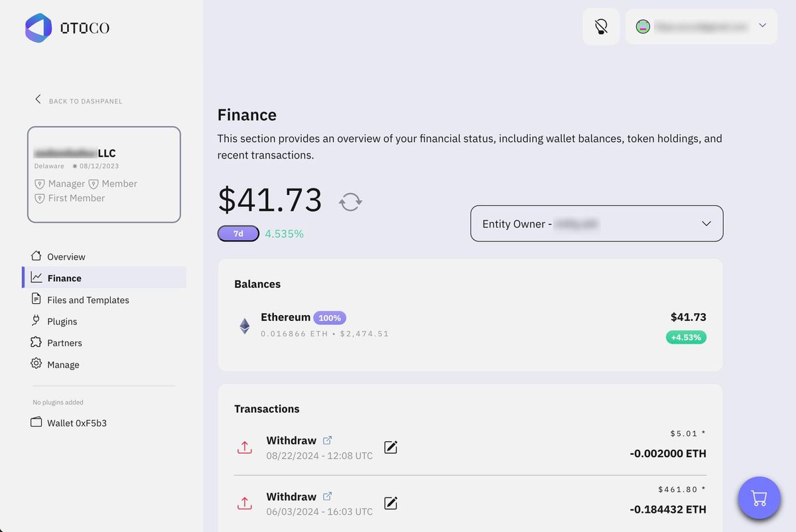Select Finance in the sidebar menu
Screen dimensions: 796x532
tap(64, 277)
